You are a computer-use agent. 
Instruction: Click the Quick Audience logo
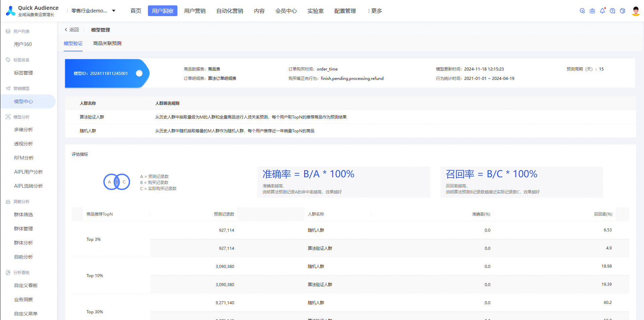point(32,11)
